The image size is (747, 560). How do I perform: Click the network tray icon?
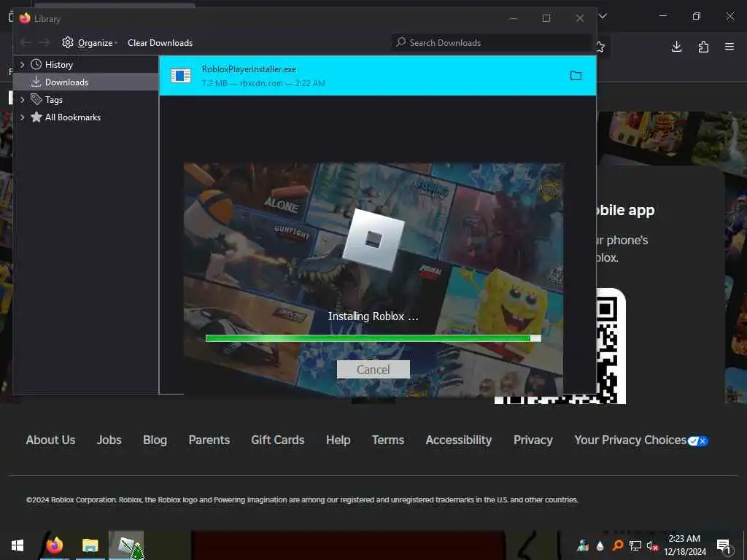click(x=635, y=546)
